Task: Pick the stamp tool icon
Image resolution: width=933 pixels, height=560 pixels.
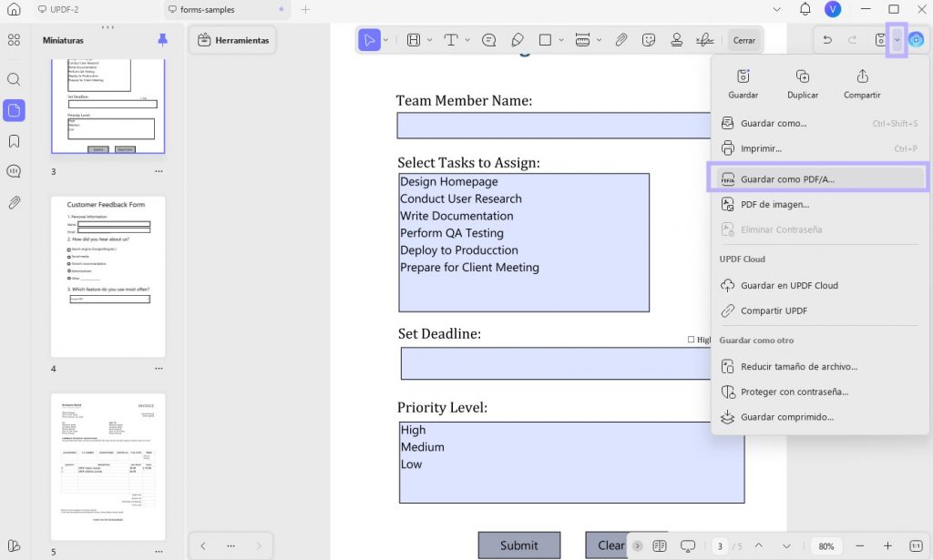Action: pos(677,40)
